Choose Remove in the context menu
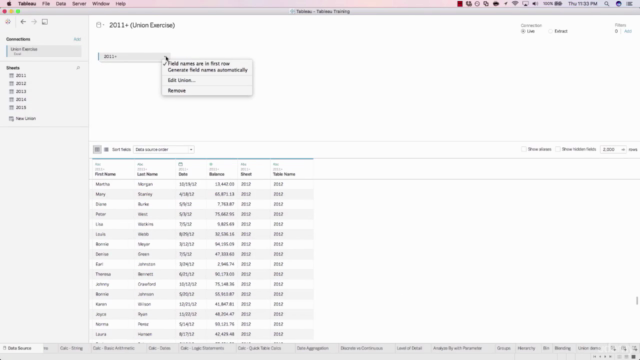Screen dimensions: 640x360 pos(207,91)
